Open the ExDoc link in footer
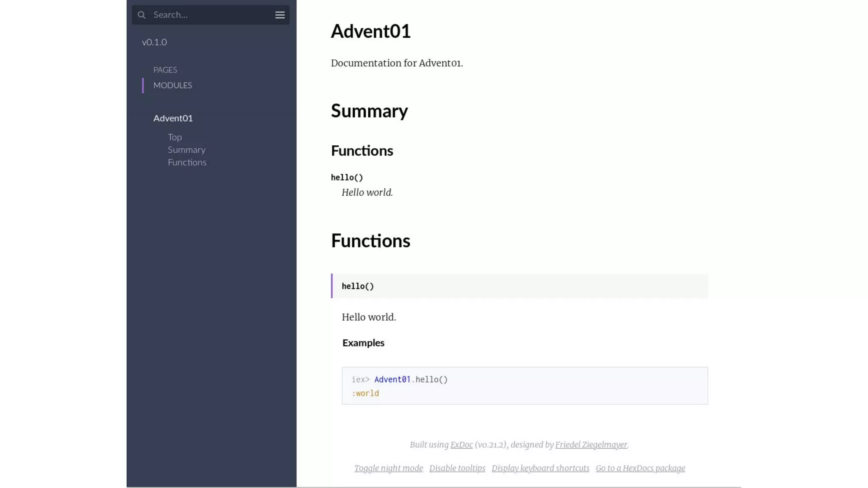 point(461,445)
